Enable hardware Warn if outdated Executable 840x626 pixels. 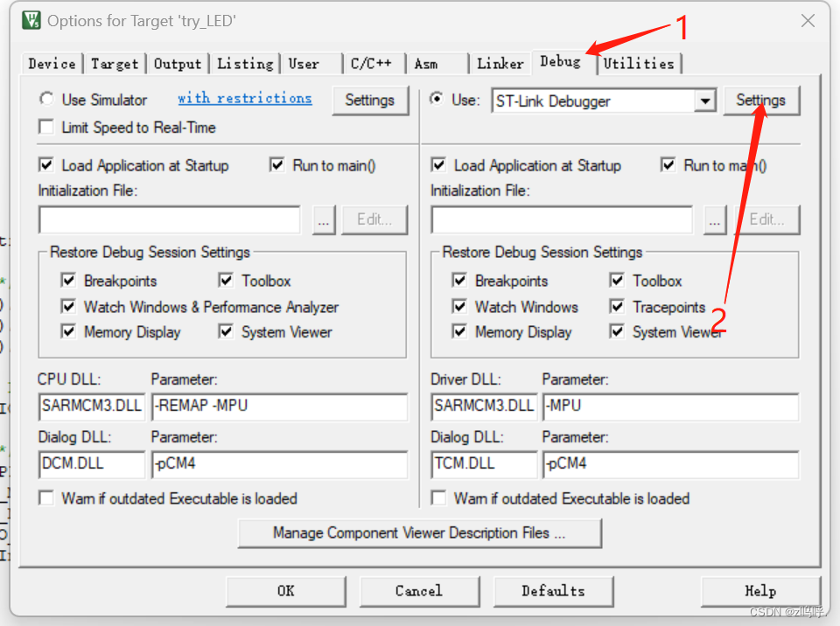click(438, 498)
